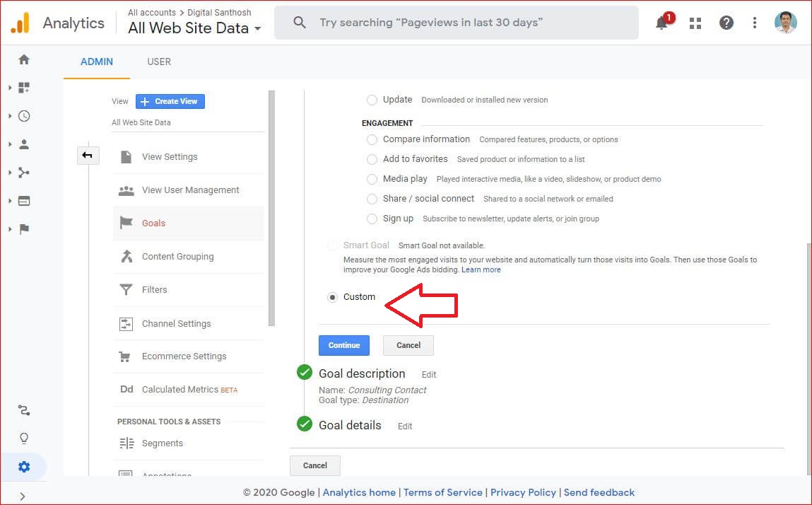
Task: Click the blue Continue button
Action: (x=344, y=345)
